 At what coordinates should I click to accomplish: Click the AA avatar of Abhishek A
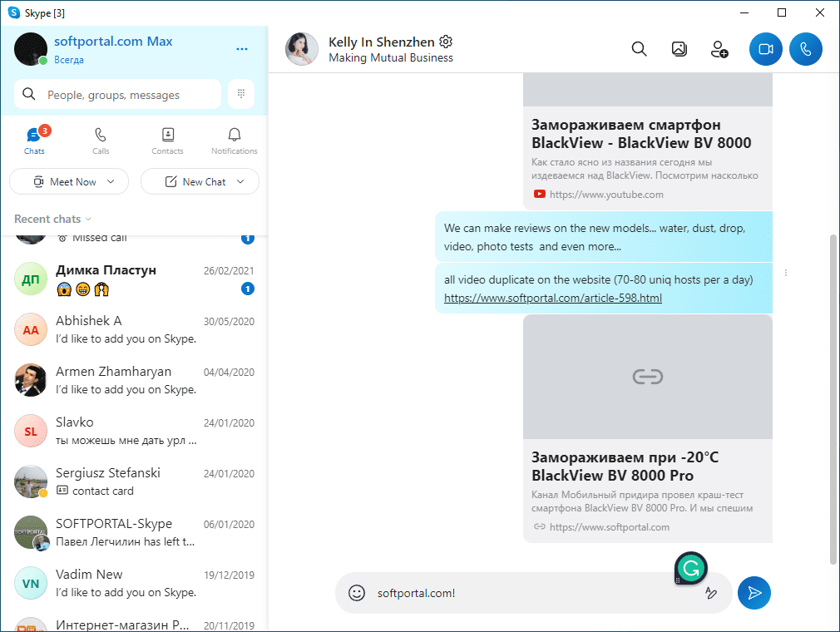(x=31, y=330)
